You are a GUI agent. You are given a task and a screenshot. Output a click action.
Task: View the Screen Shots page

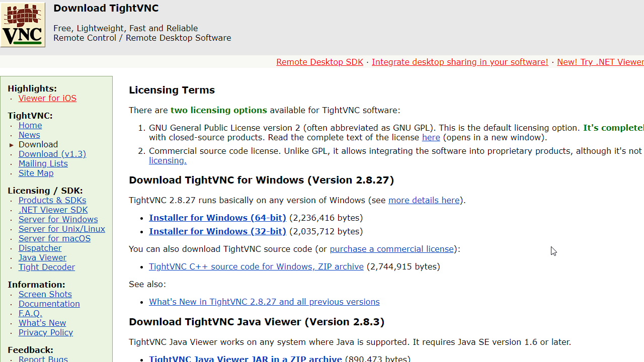pyautogui.click(x=45, y=294)
